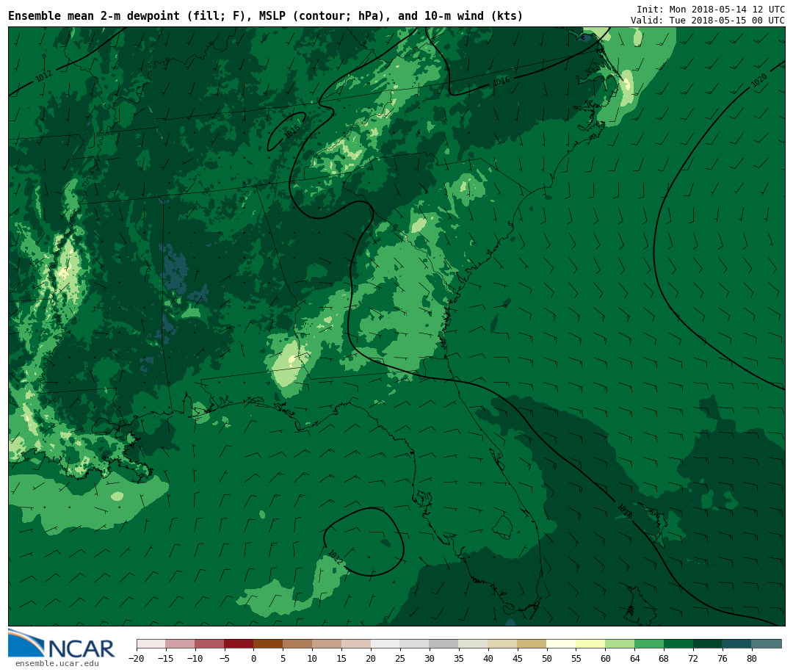Click the 40 colorbar tick label

click(488, 658)
